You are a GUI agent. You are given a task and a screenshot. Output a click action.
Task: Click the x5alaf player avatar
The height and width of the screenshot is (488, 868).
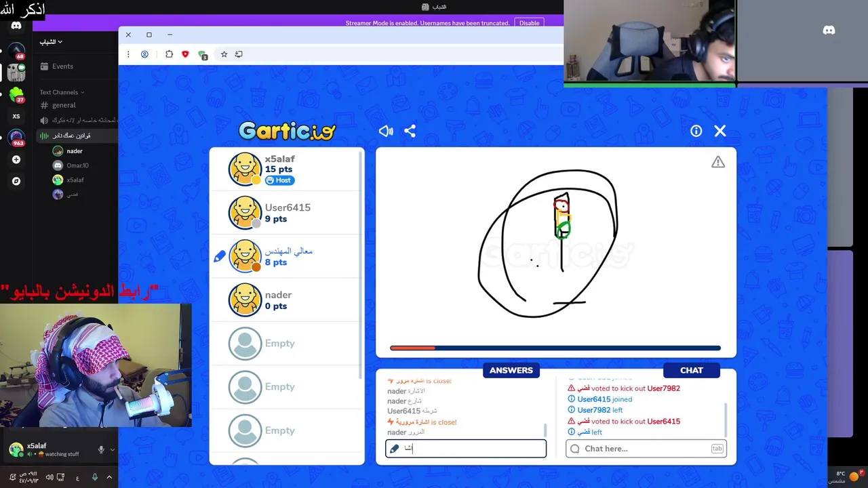(x=245, y=169)
